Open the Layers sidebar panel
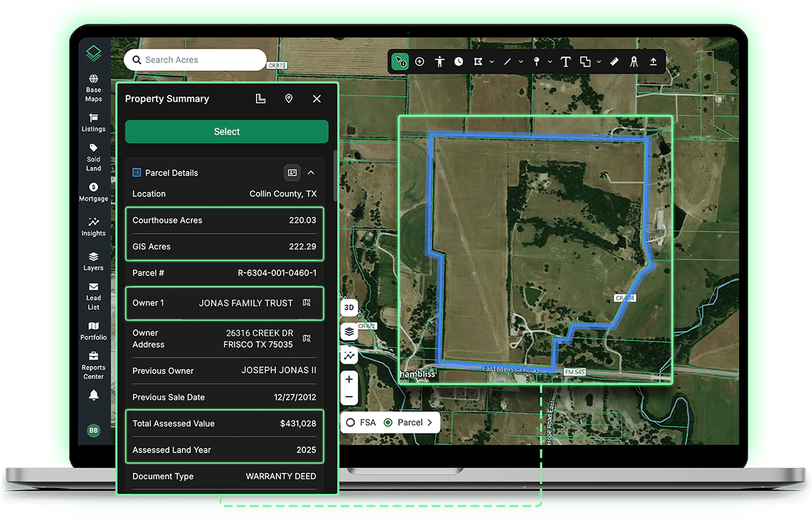 coord(94,262)
